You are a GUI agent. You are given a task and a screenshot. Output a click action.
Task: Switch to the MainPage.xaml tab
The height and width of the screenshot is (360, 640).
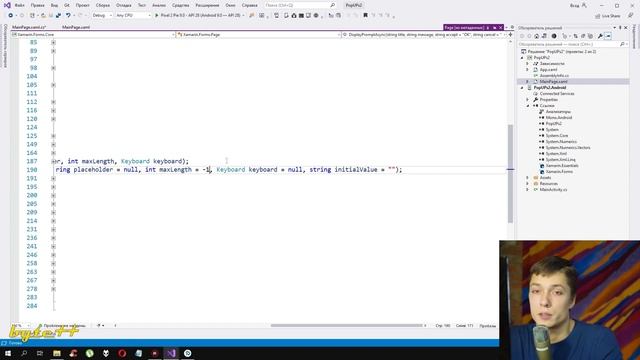pyautogui.click(x=76, y=27)
